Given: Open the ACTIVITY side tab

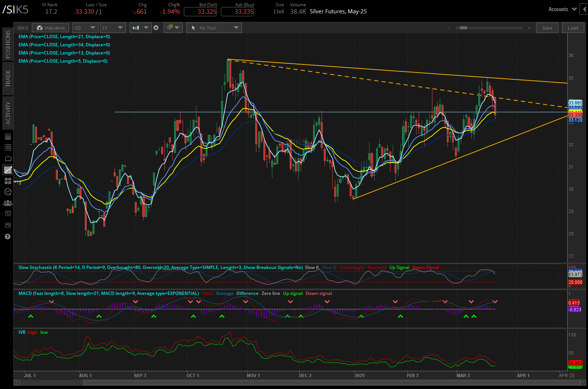Looking at the screenshot, I should [x=8, y=113].
